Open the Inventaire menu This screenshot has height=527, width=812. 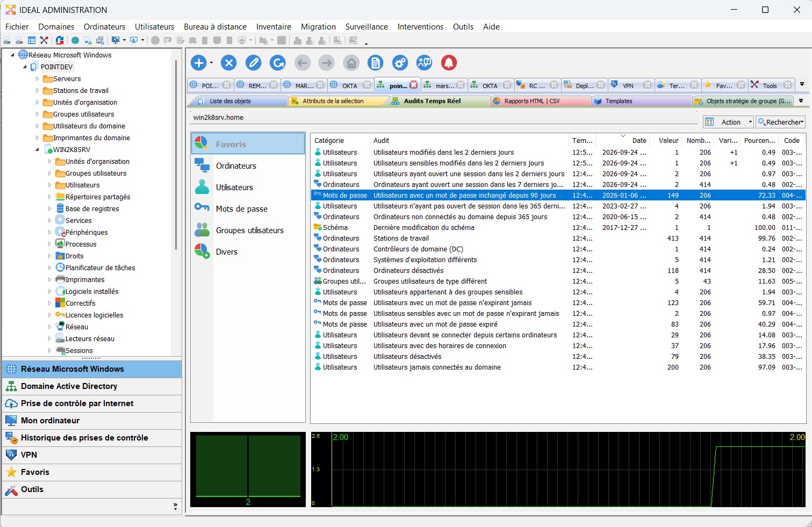(x=274, y=26)
